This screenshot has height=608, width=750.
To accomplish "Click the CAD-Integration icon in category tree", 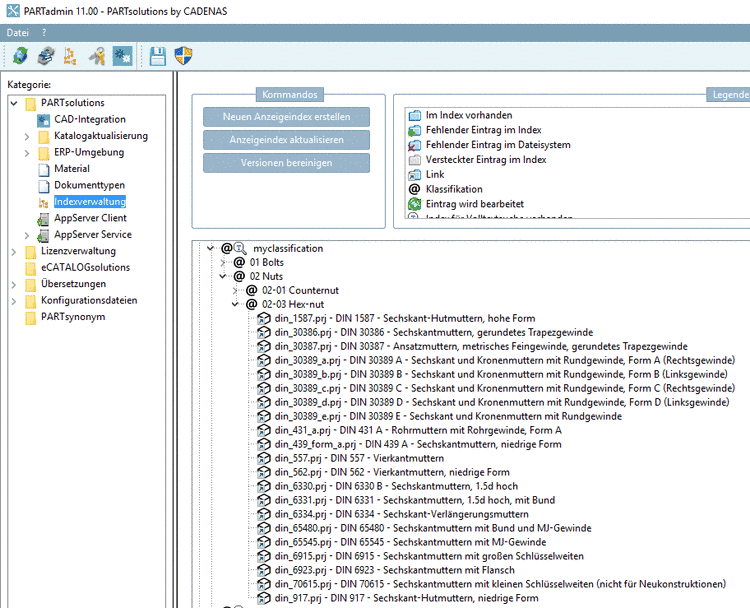I will point(44,120).
